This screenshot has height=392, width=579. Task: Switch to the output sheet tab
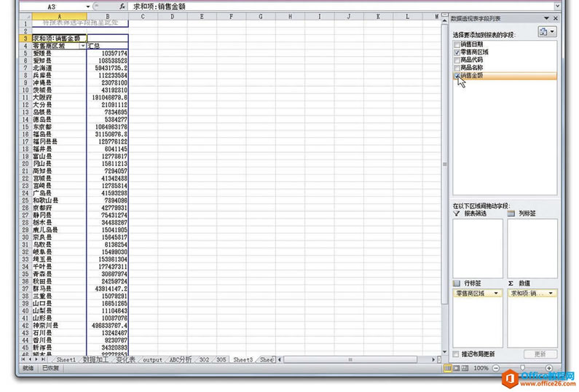pyautogui.click(x=152, y=359)
